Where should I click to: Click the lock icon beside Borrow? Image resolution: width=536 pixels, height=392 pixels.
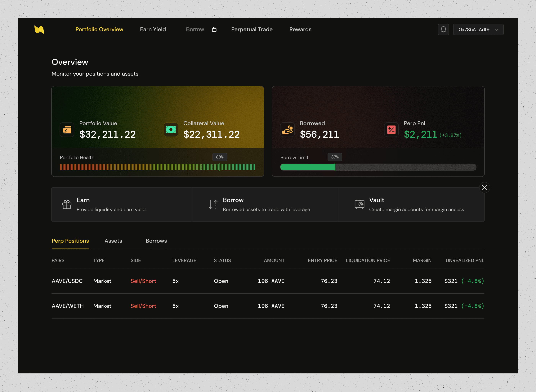pyautogui.click(x=214, y=29)
